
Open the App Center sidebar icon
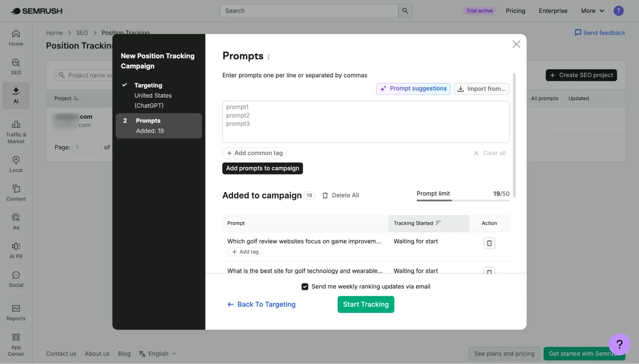tap(16, 345)
